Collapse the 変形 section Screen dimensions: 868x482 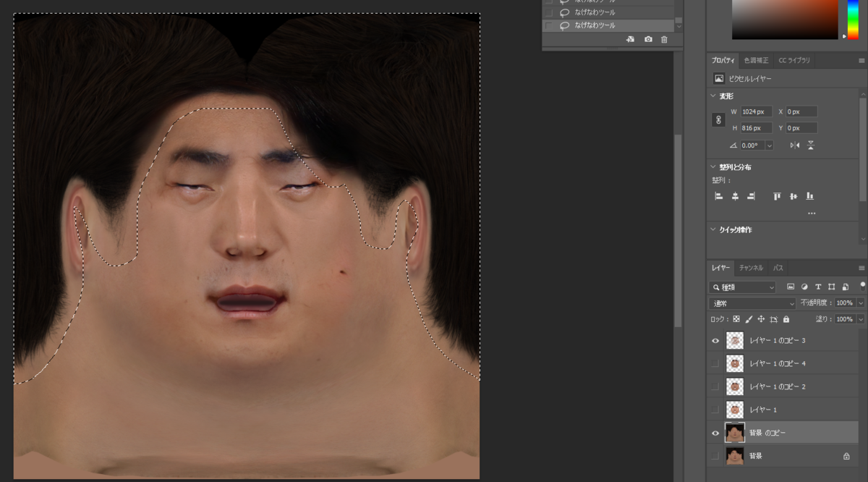[x=712, y=96]
